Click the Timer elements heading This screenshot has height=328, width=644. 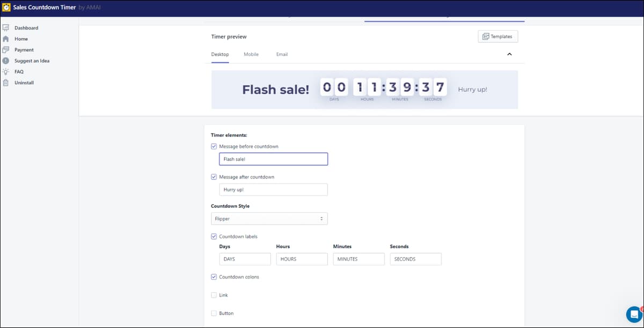(x=229, y=135)
